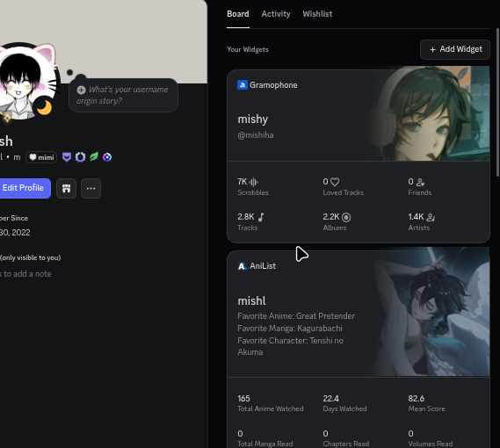Image resolution: width=500 pixels, height=448 pixels.
Task: Click the mimi server tag badge
Action: point(41,157)
